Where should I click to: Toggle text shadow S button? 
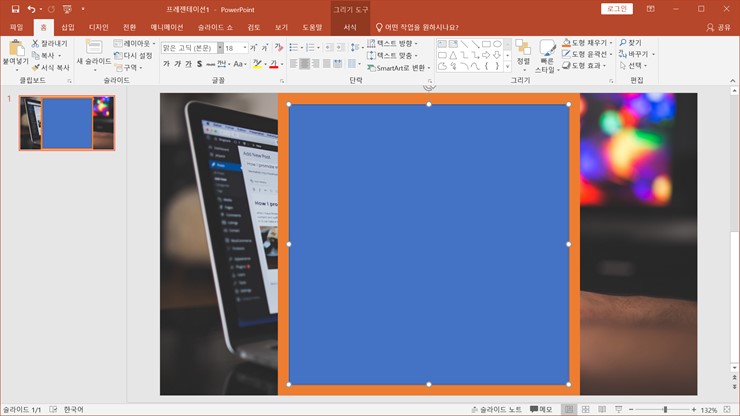tap(200, 64)
